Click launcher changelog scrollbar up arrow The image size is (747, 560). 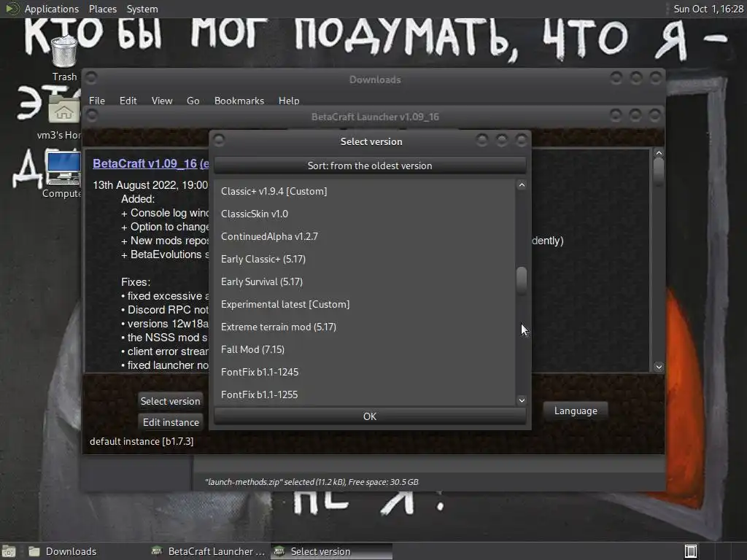[x=659, y=153]
